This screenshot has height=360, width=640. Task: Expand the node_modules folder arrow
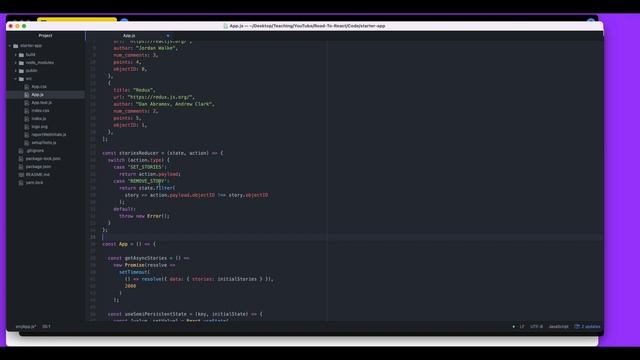tap(16, 63)
